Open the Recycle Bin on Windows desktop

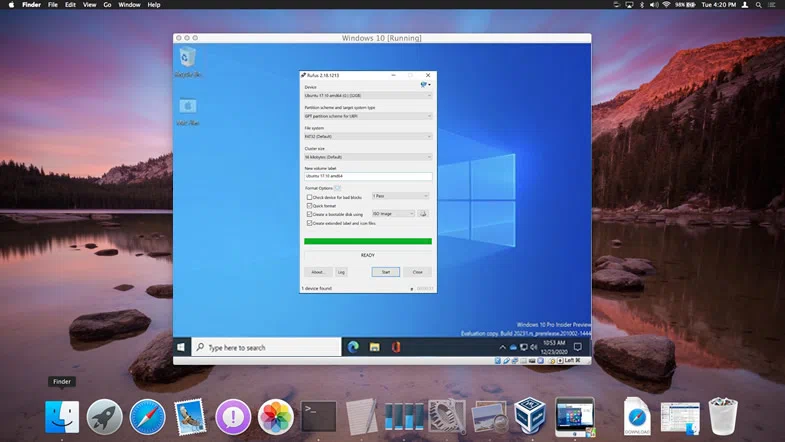187,62
